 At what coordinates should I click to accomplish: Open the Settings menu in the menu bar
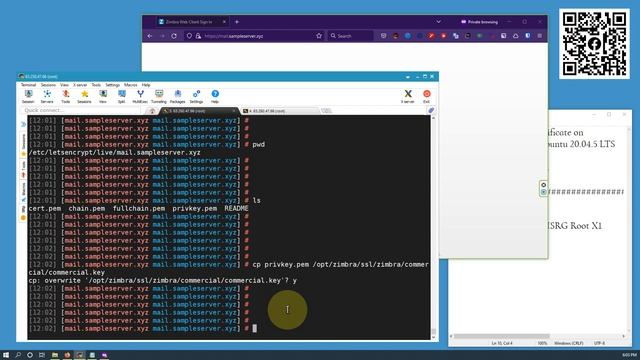(x=112, y=85)
